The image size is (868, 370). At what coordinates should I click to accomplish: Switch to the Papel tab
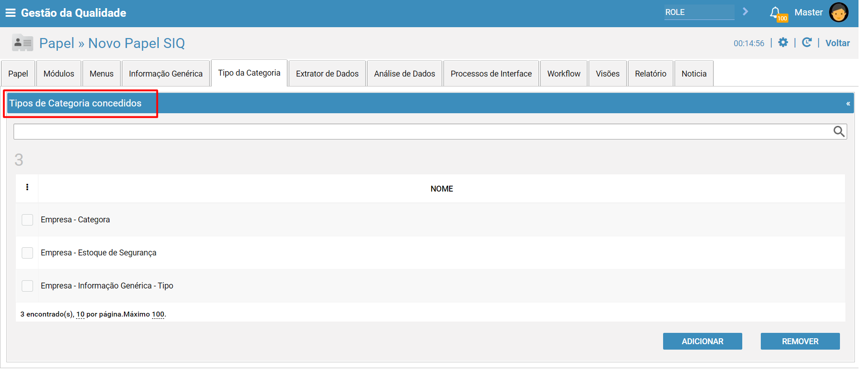[18, 73]
